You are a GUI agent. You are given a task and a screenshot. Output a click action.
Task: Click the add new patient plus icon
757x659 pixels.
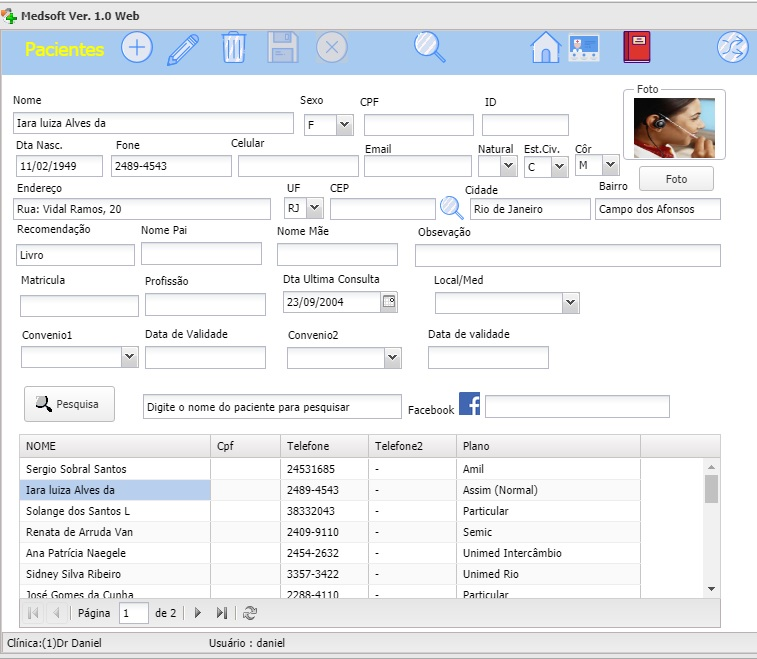(x=137, y=48)
